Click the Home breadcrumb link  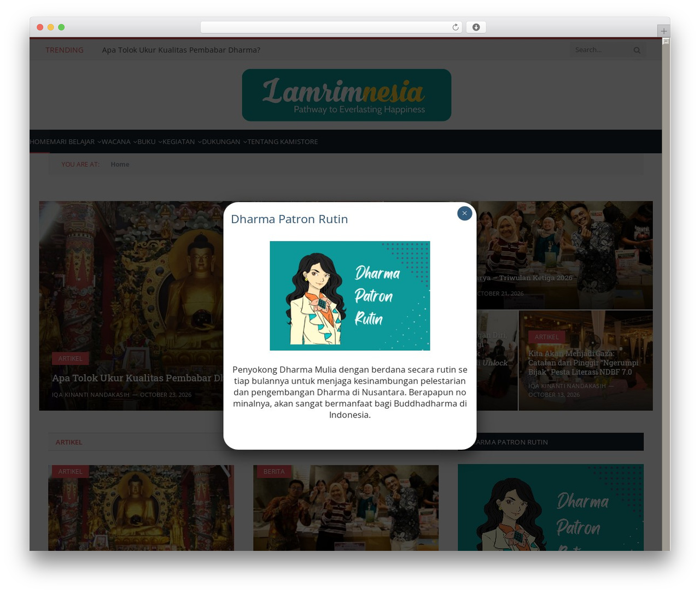coord(120,164)
